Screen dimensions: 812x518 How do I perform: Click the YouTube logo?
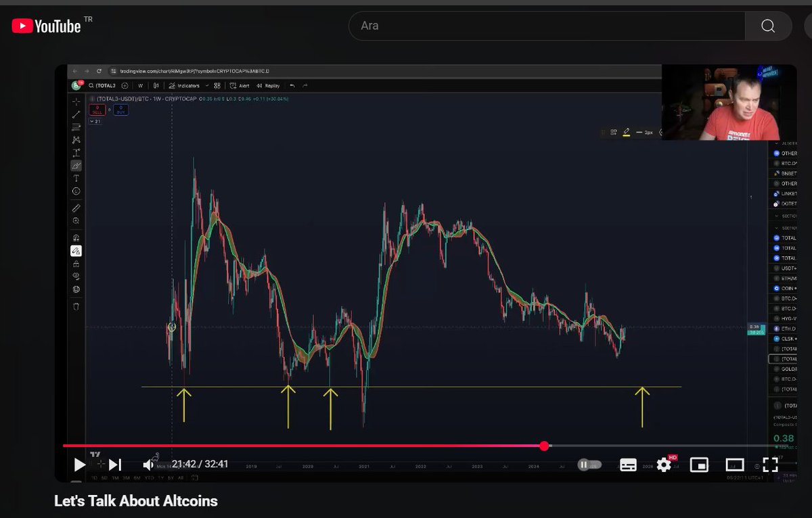tap(47, 26)
